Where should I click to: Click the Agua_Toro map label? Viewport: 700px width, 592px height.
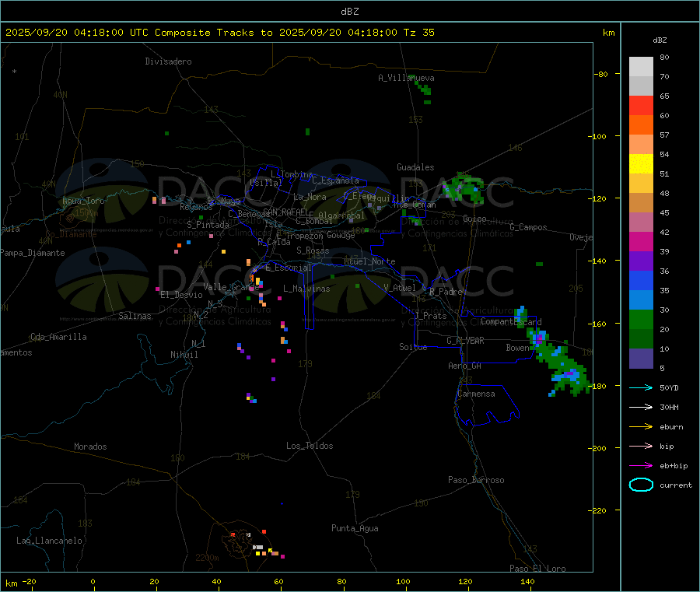(x=83, y=201)
